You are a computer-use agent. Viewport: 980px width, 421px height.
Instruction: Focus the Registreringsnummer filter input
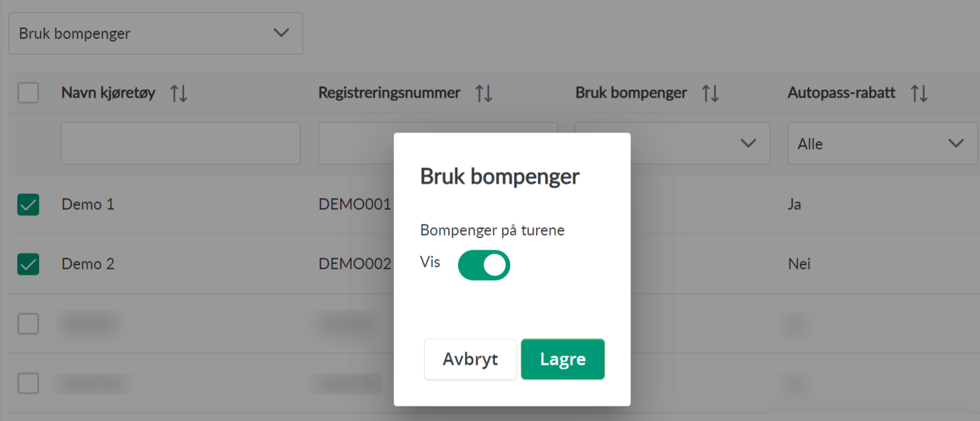click(x=355, y=144)
